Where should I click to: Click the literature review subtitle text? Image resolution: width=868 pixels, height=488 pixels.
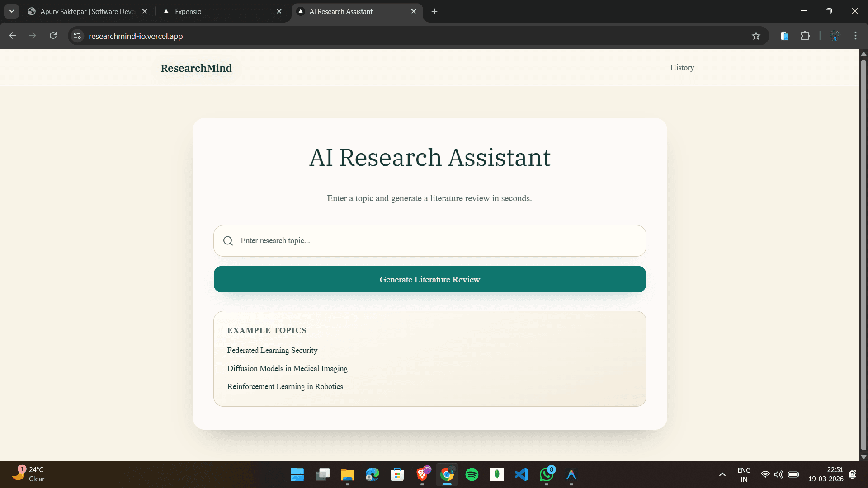[429, 198]
